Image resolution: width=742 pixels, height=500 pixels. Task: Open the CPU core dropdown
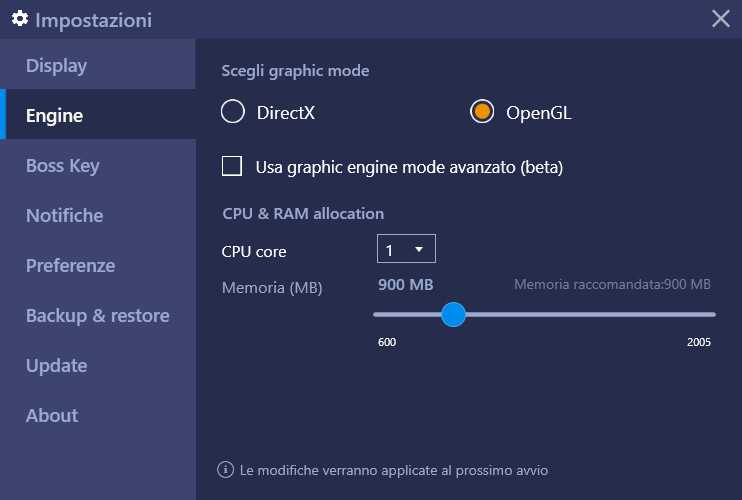406,249
